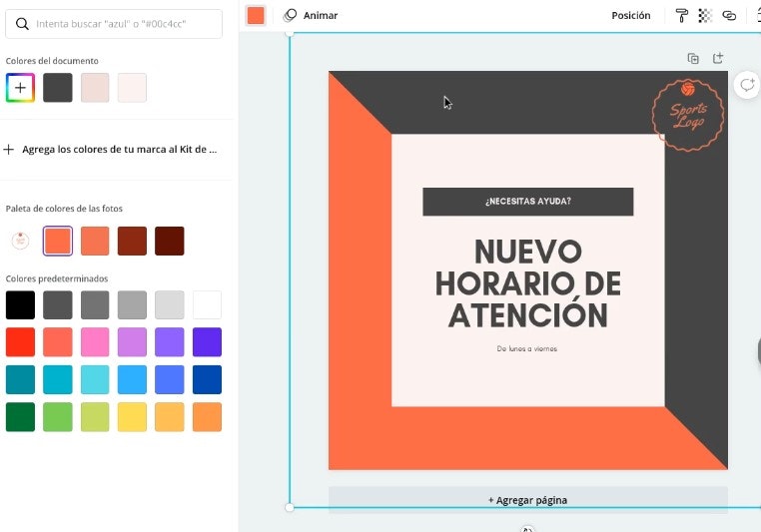The width and height of the screenshot is (761, 532).
Task: Select the dark maroon photo palette swatch
Action: click(170, 241)
